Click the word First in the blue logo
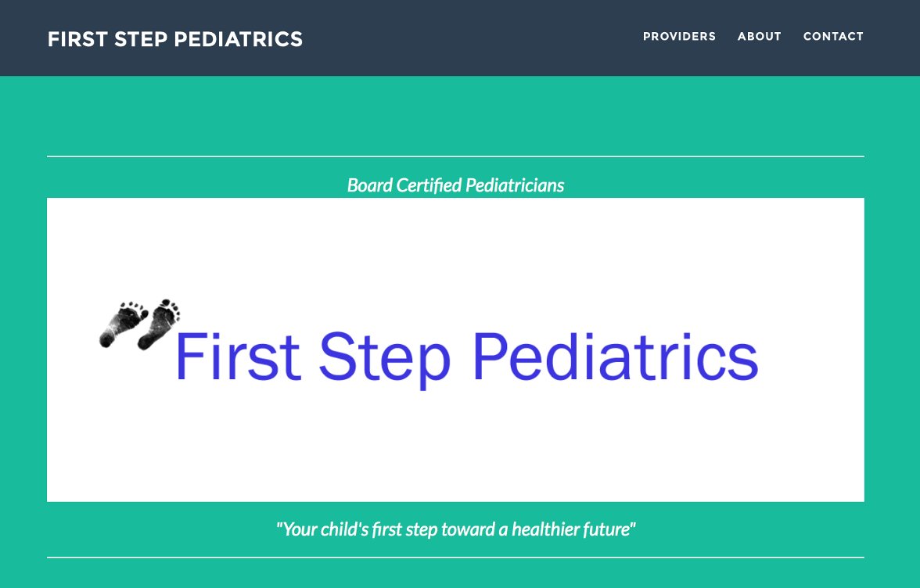 point(238,357)
